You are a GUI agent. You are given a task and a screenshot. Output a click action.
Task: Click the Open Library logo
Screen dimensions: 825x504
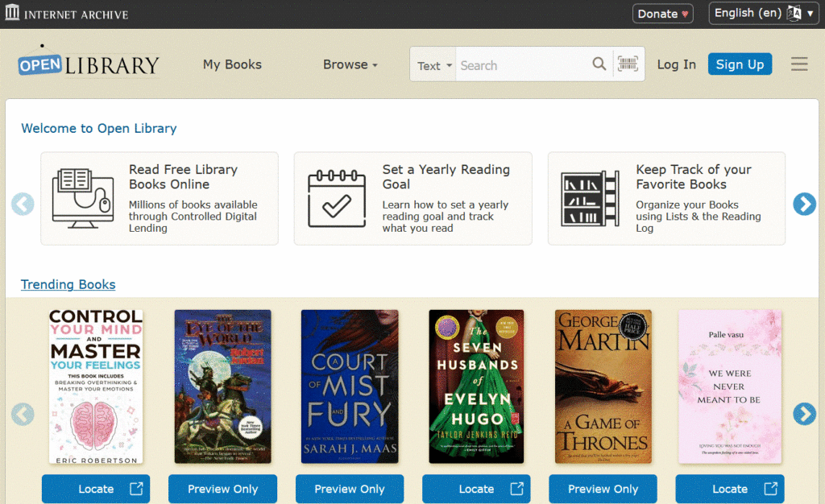(87, 64)
